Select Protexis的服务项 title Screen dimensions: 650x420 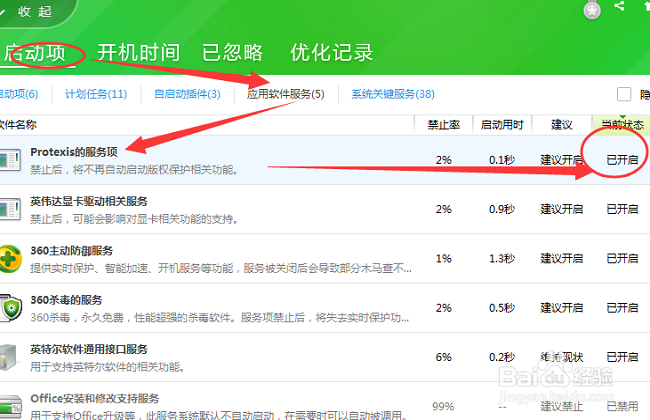tap(74, 152)
